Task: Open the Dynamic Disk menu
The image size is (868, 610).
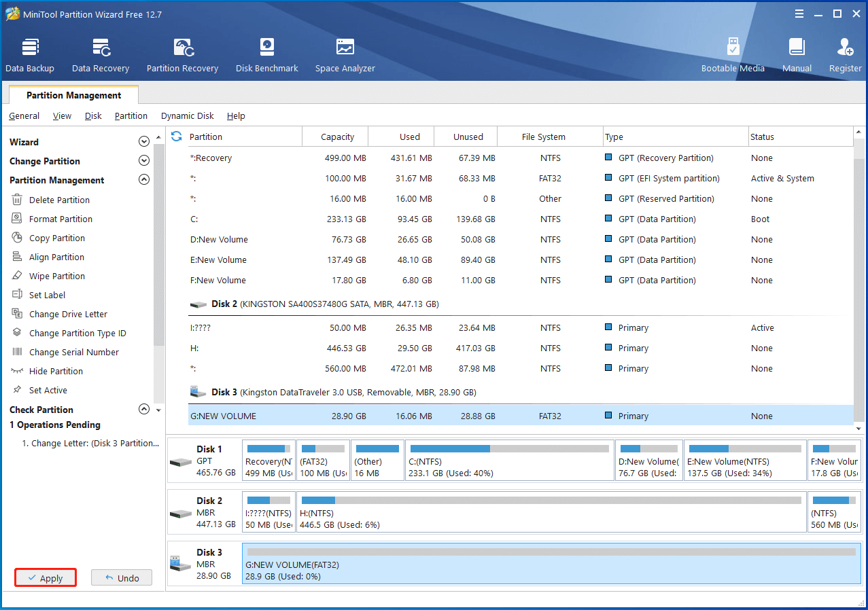Action: 187,116
